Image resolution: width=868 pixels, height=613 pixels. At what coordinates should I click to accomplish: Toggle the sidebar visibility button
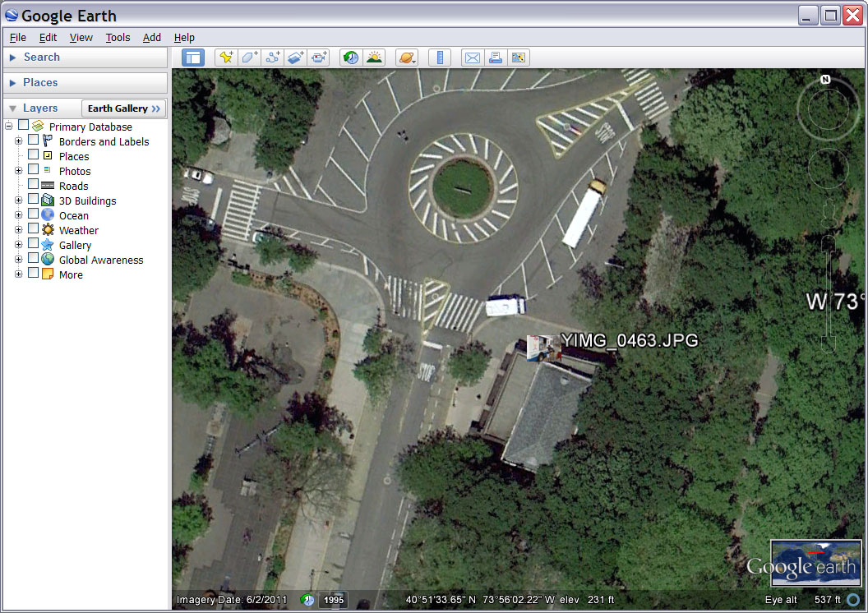coord(193,58)
